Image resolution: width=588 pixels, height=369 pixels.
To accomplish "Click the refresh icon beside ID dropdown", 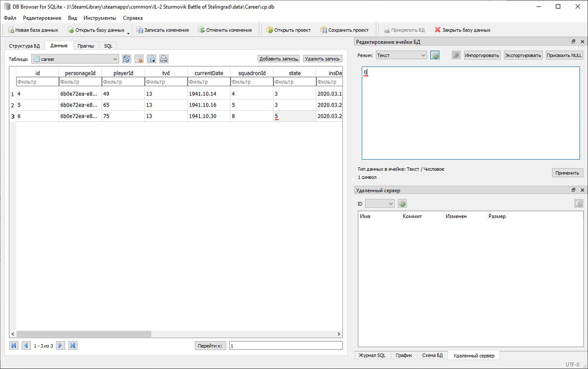I will (402, 203).
